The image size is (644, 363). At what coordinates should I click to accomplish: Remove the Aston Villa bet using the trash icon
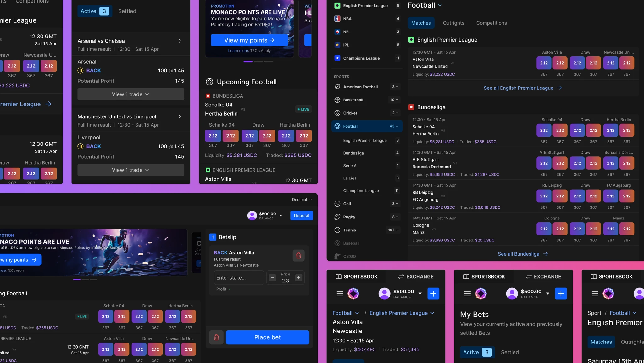coord(298,255)
